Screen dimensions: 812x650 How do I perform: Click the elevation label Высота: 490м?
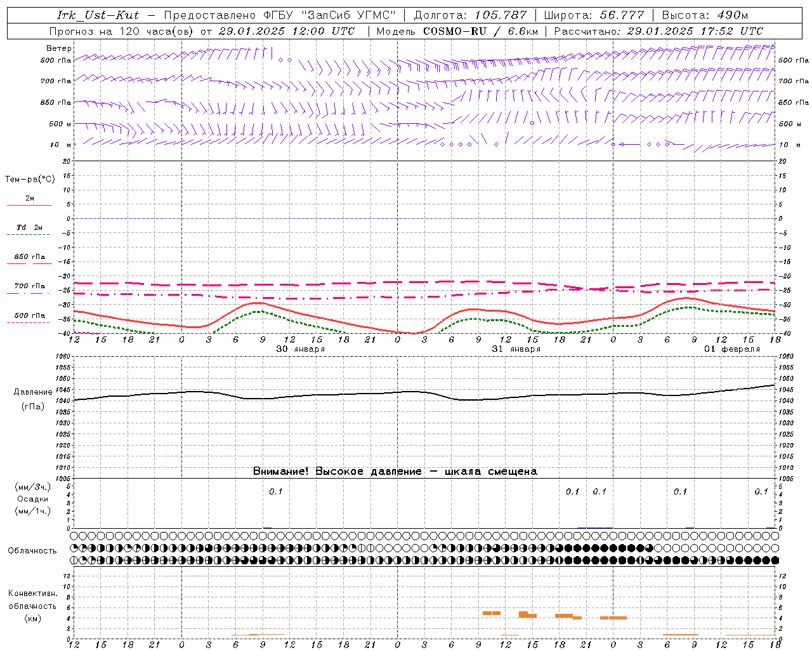[x=705, y=15]
